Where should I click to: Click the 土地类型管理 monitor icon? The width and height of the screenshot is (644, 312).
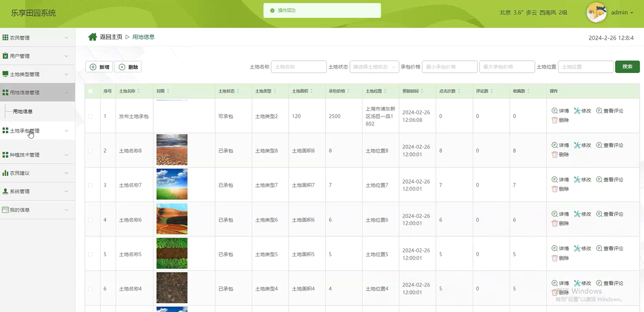point(5,74)
